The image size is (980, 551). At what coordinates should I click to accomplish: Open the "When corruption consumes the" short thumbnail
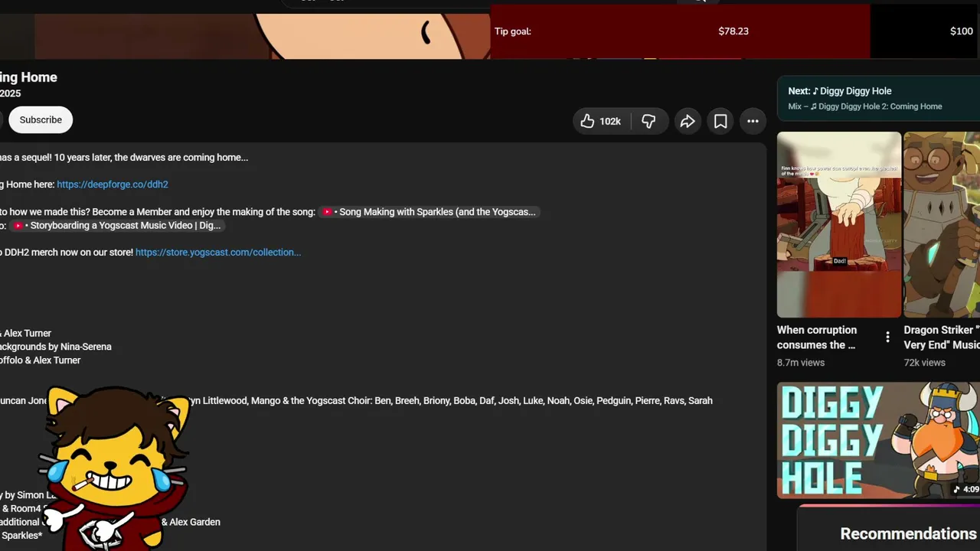(839, 224)
